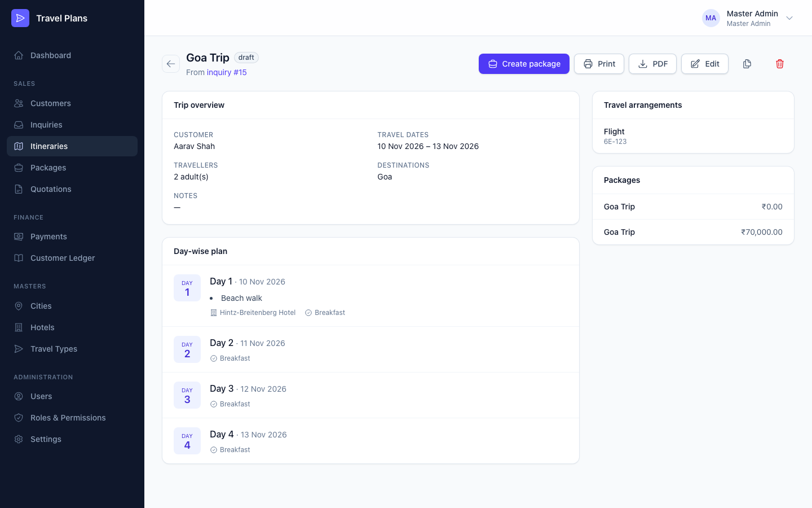Click the Quotations document icon

click(19, 189)
